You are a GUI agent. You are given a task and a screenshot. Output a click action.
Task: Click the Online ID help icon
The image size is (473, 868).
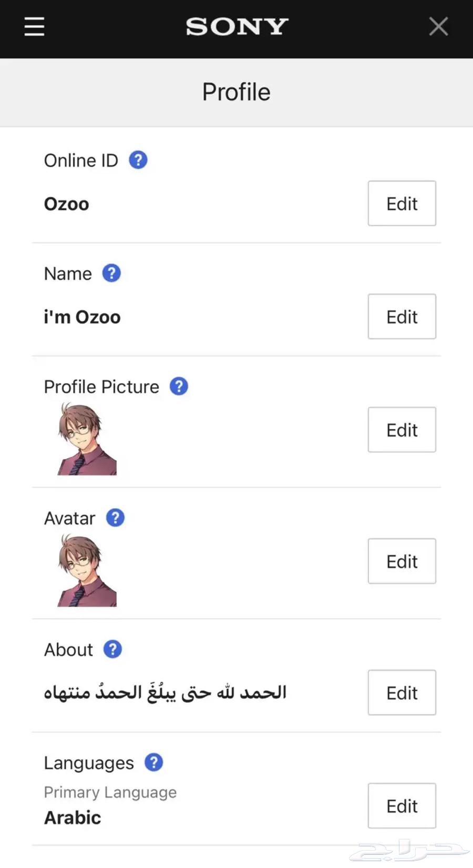click(138, 160)
